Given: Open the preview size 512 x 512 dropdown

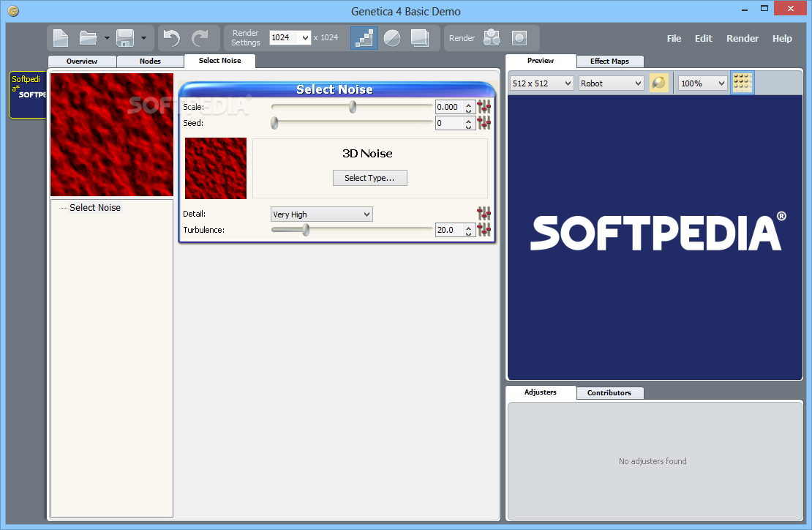Looking at the screenshot, I should (541, 83).
